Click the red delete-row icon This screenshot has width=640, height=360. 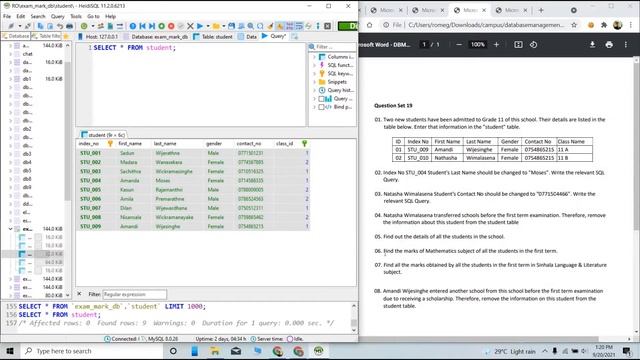(x=171, y=26)
